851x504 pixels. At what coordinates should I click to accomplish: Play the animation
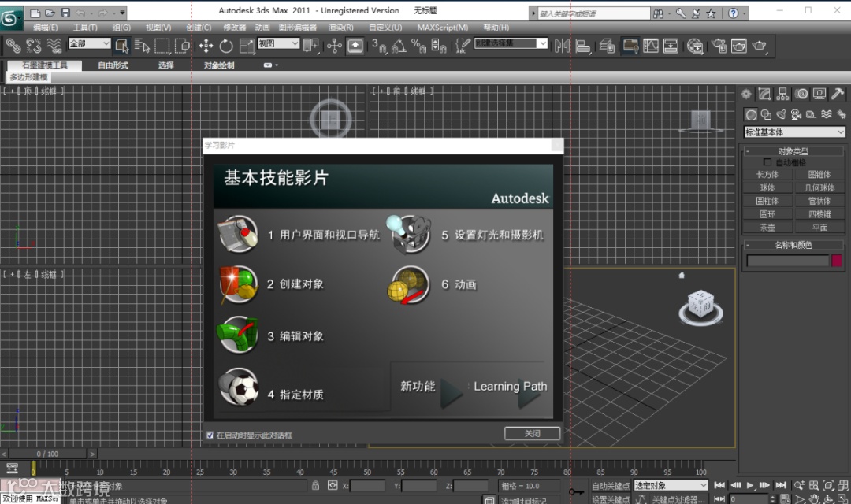point(750,485)
